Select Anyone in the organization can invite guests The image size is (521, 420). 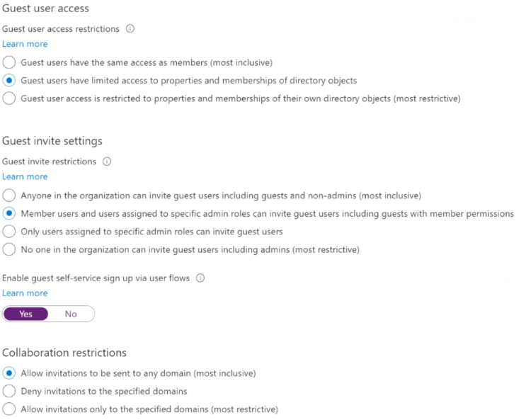[x=9, y=195]
